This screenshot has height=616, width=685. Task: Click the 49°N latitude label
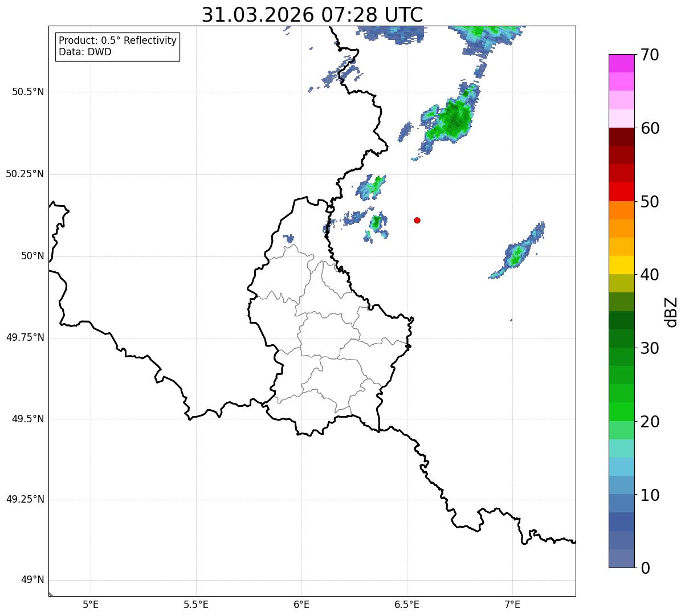point(32,580)
